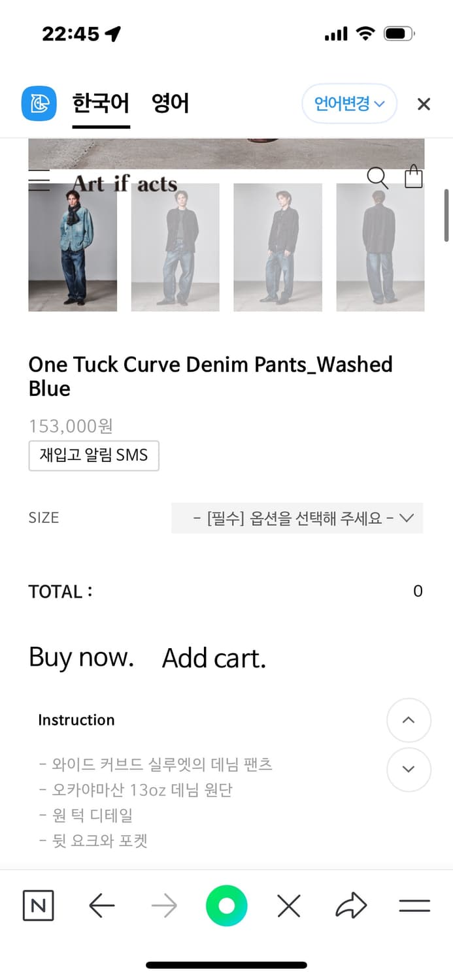Image resolution: width=453 pixels, height=980 pixels.
Task: Switch translation language to 영어
Action: pyautogui.click(x=170, y=103)
